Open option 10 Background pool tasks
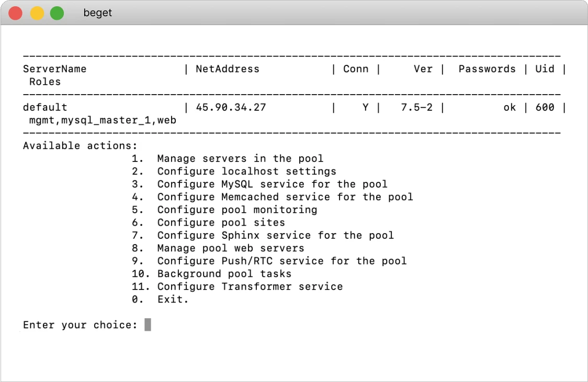The width and height of the screenshot is (588, 382). click(x=232, y=273)
